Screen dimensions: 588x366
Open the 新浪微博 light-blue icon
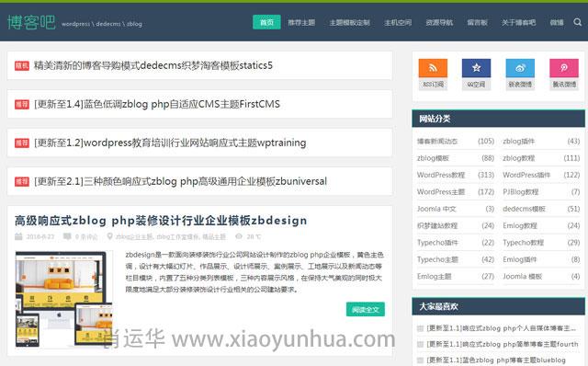tap(520, 68)
